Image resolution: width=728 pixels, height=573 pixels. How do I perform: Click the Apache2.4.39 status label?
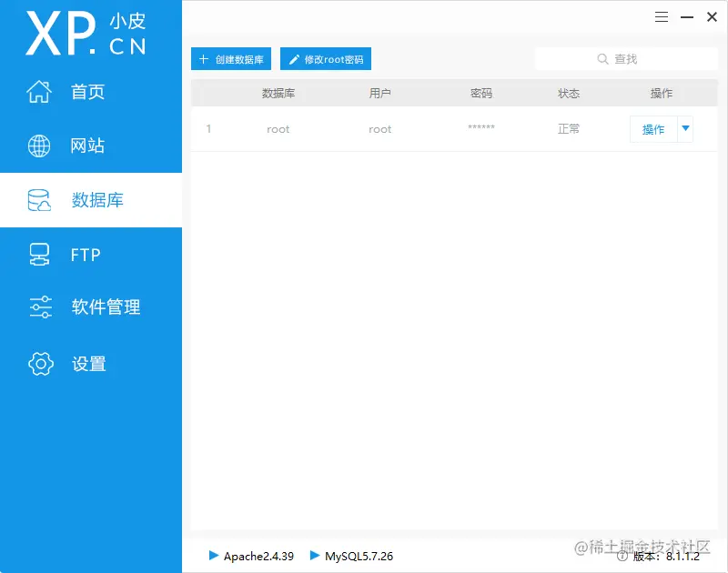(x=258, y=557)
